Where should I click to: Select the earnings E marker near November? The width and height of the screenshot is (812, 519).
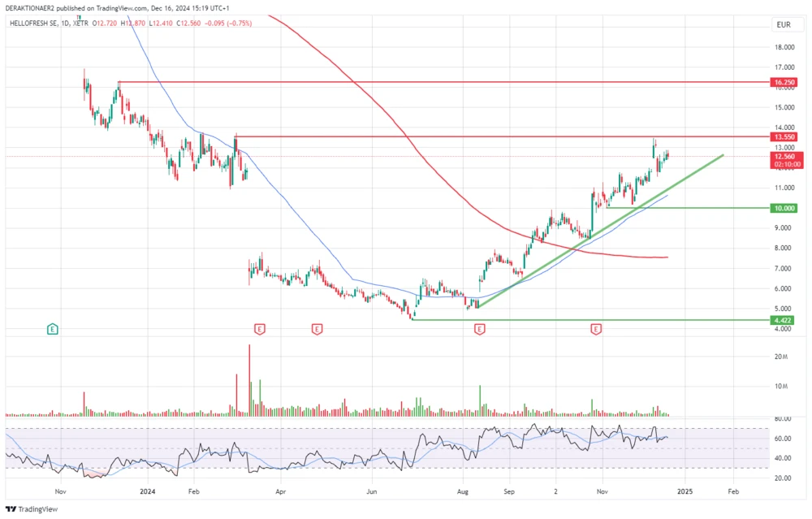[x=596, y=329]
